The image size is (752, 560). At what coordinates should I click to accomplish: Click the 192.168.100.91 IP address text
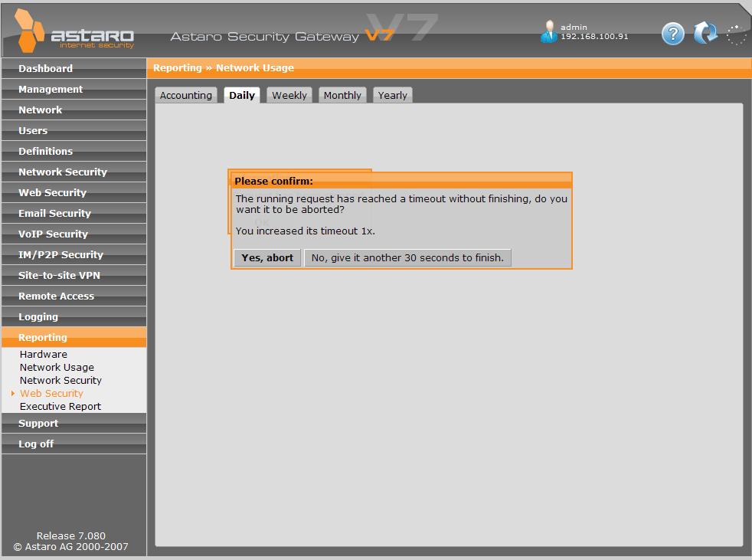tap(594, 37)
